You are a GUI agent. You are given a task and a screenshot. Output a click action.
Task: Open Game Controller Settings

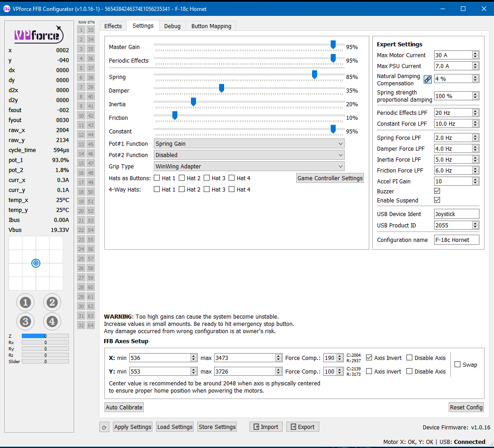(330, 178)
